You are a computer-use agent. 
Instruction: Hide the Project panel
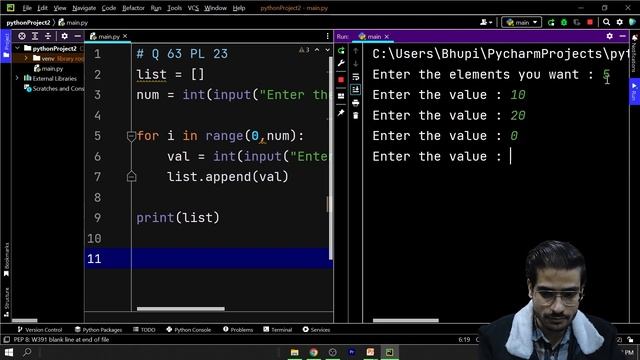coord(78,36)
